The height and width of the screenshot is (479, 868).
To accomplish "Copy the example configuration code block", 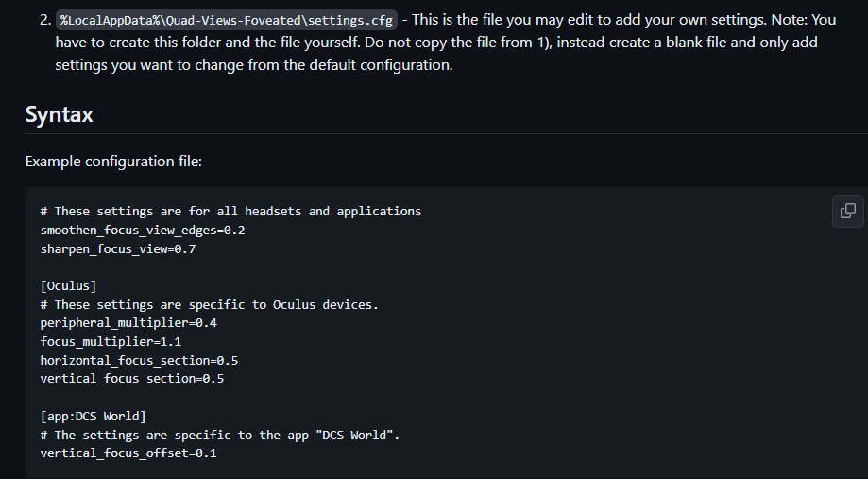I will click(848, 211).
